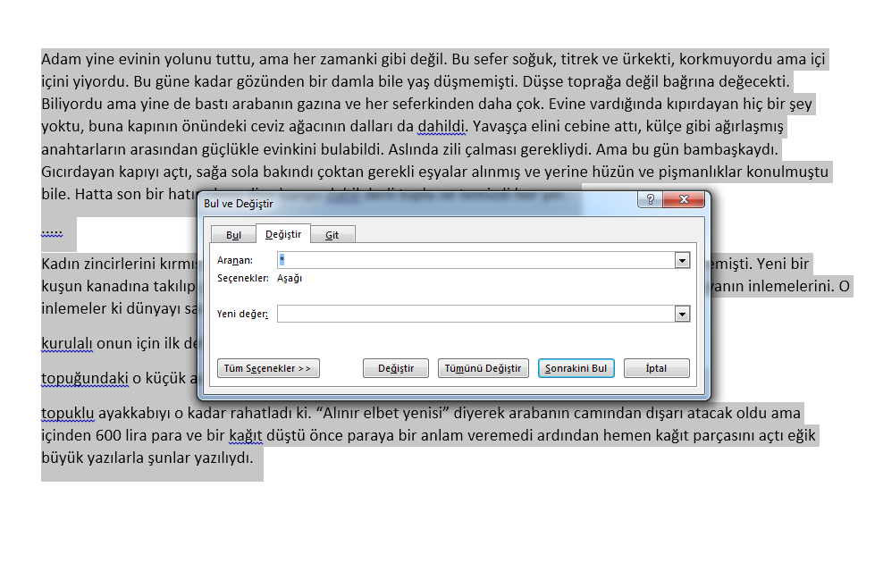Image resolution: width=883 pixels, height=588 pixels.
Task: Click the word Adam at document start
Action: pyautogui.click(x=62, y=59)
